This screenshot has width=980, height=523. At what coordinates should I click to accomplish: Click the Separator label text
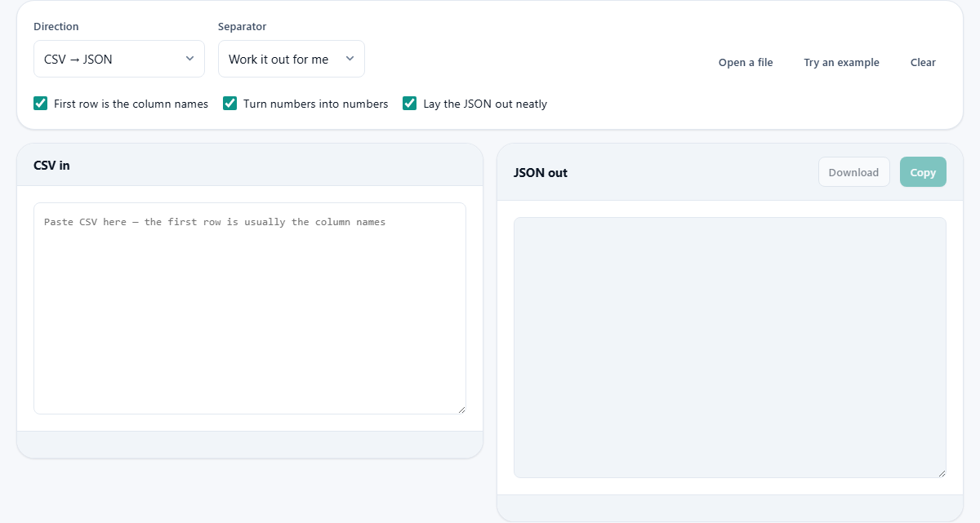[243, 26]
